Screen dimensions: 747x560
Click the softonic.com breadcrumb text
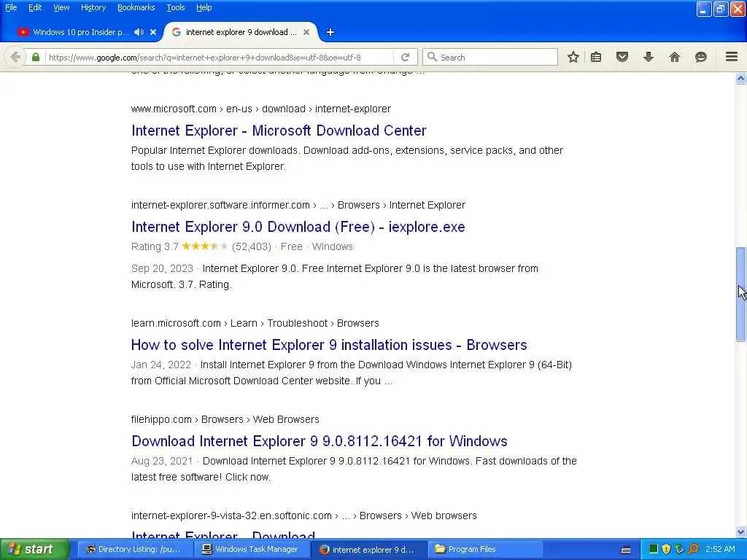tap(231, 516)
